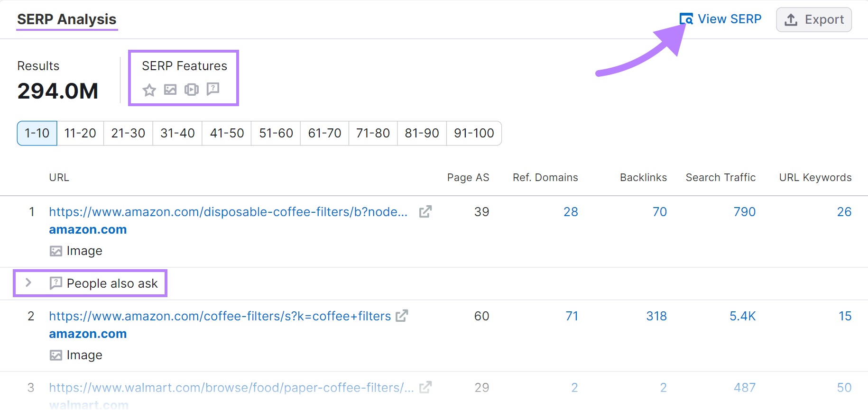The image size is (868, 418).
Task: Click the Export upload icon
Action: pyautogui.click(x=791, y=20)
